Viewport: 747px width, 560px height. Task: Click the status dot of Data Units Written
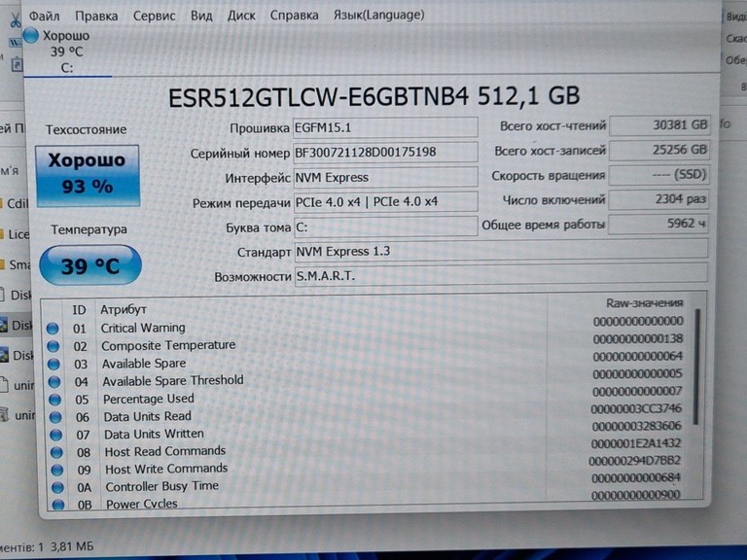[x=56, y=435]
